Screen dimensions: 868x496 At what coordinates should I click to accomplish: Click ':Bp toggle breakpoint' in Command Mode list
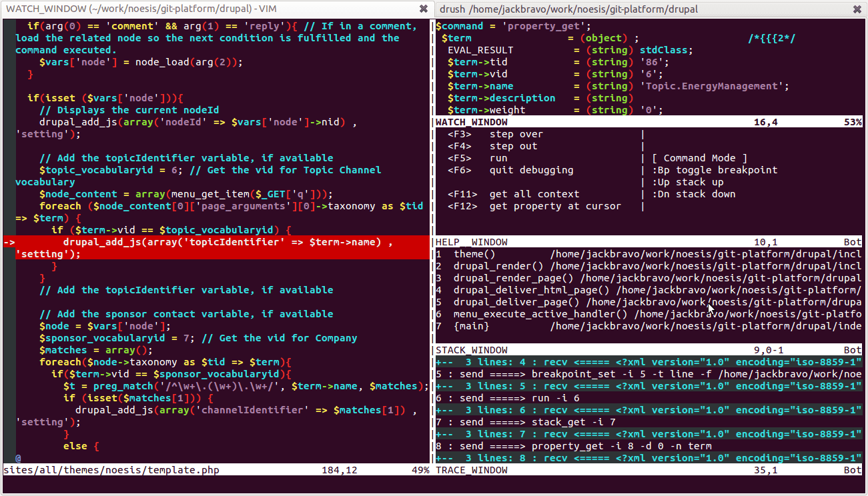pyautogui.click(x=715, y=170)
